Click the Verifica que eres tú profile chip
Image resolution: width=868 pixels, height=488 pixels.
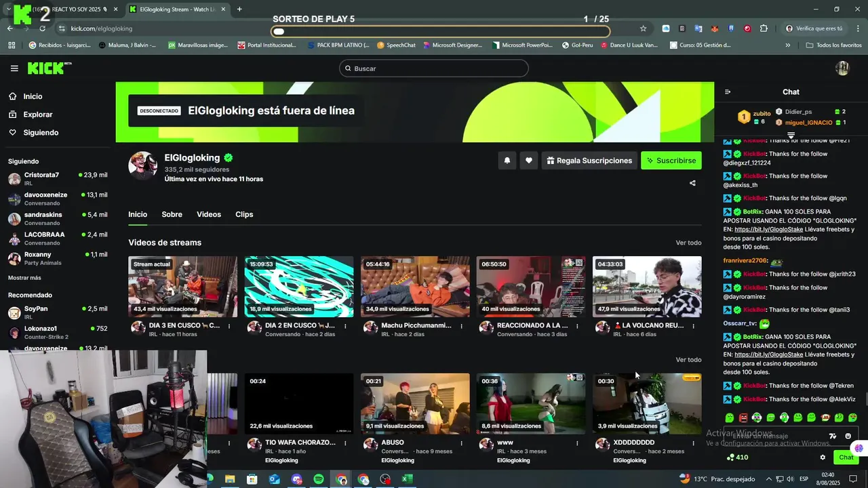click(x=815, y=28)
